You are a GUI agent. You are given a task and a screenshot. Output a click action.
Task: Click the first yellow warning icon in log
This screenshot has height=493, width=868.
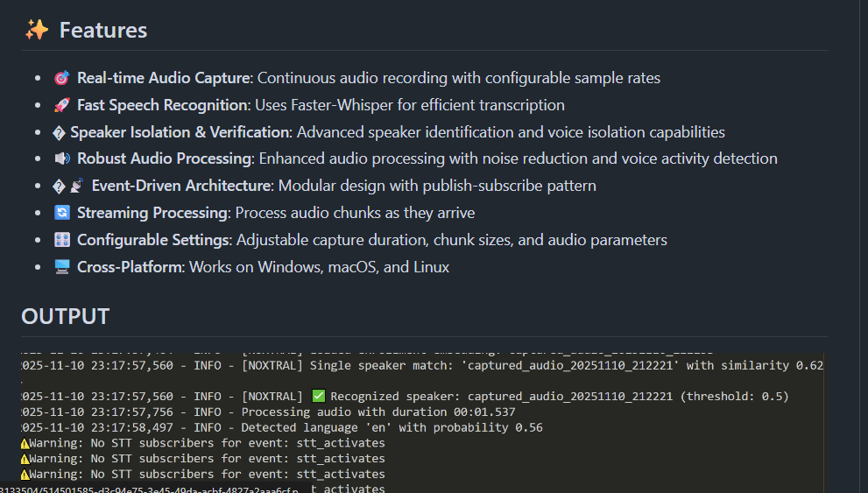pos(25,443)
